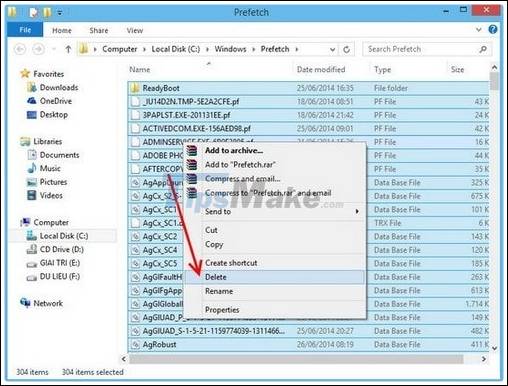Select Libraries in the navigation pane
The width and height of the screenshot is (508, 386).
[x=48, y=141]
